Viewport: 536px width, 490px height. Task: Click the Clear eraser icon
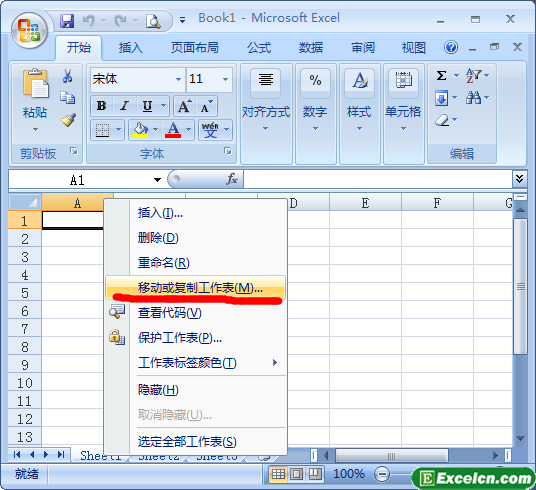click(x=442, y=120)
